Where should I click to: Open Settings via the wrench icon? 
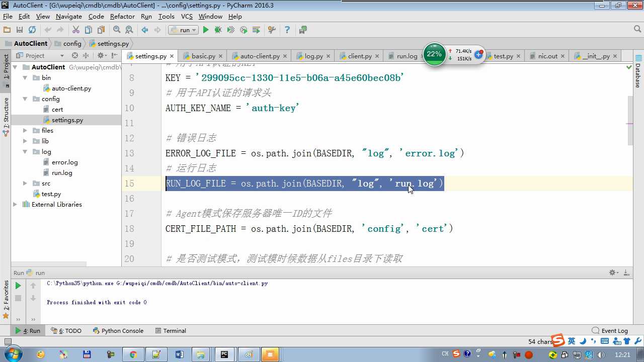pyautogui.click(x=272, y=30)
